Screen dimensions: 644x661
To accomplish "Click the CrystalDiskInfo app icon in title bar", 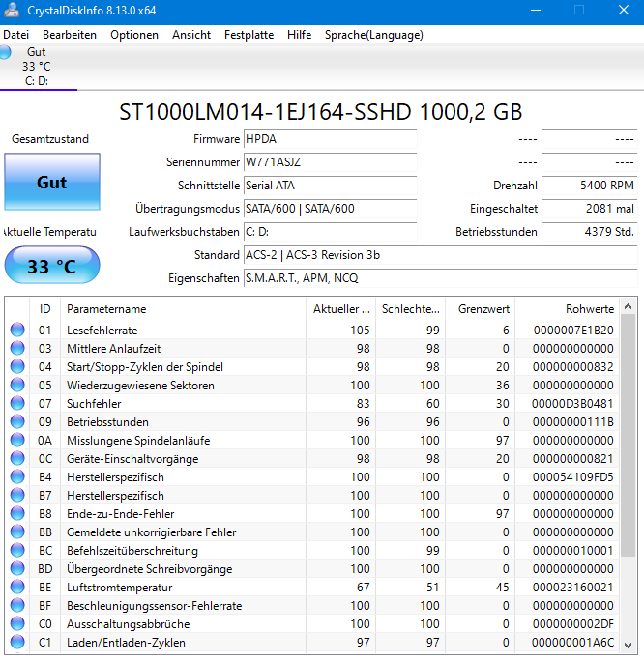I will click(x=11, y=10).
